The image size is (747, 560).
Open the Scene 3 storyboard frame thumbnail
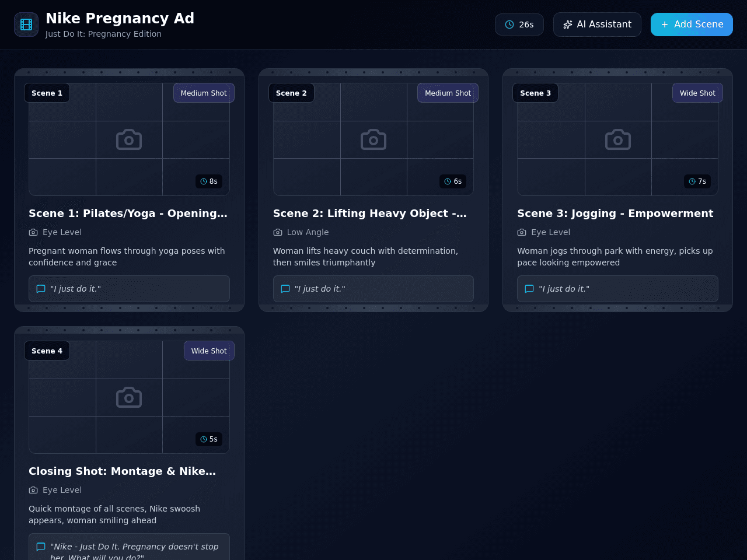617,139
